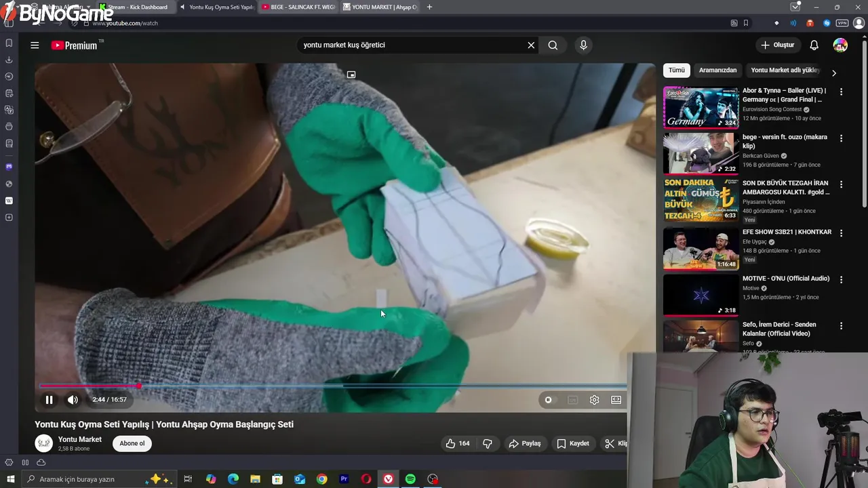Select the Tümü filter chip
Viewport: 868px width, 488px height.
point(677,70)
